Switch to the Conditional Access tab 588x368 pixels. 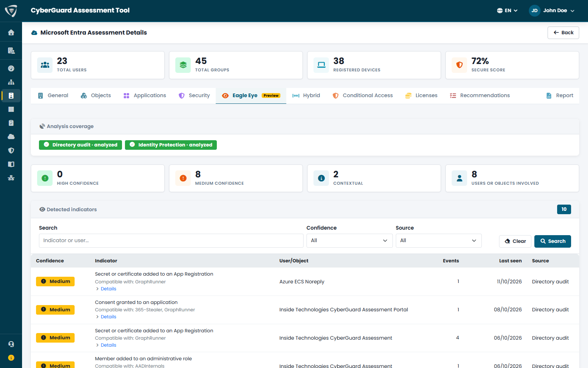[363, 96]
